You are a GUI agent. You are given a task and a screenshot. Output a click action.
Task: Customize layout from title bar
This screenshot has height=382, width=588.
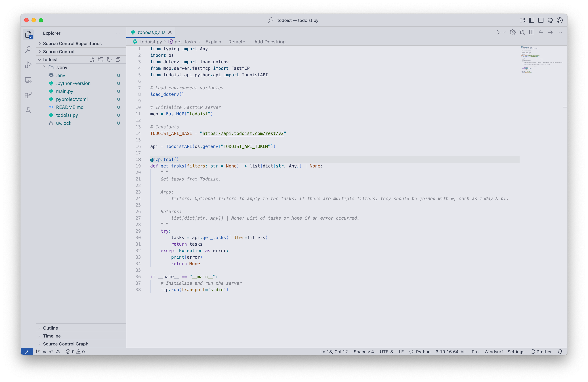pos(522,20)
